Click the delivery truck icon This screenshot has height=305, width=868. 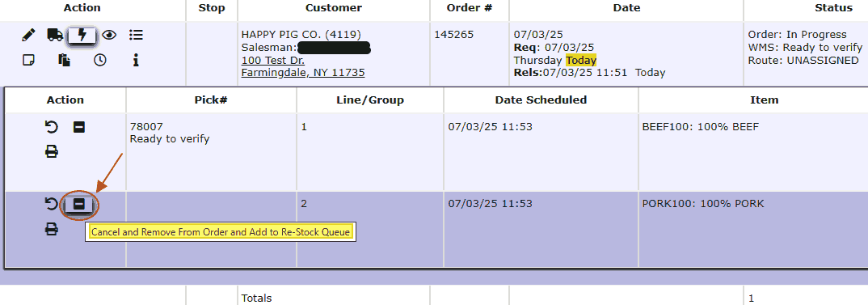tap(55, 36)
